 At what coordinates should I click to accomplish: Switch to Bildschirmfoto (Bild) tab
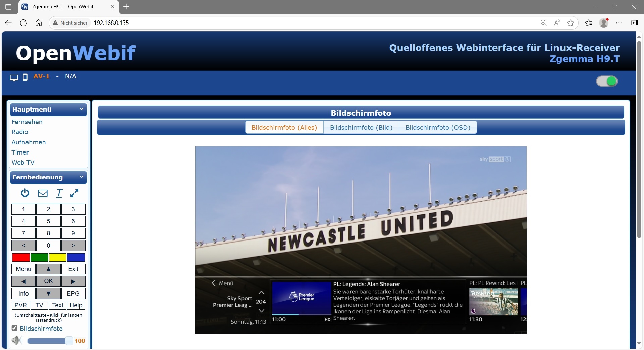pos(361,128)
